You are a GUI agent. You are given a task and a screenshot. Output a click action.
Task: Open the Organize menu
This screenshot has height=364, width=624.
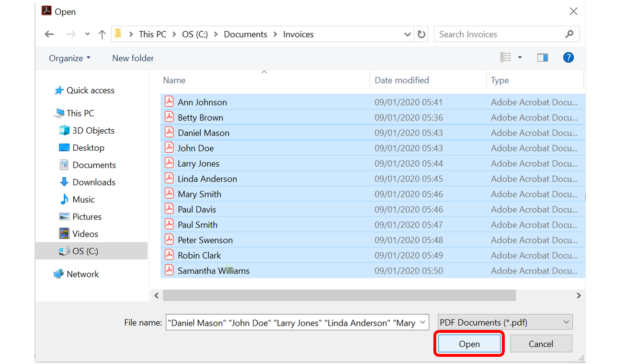point(68,57)
